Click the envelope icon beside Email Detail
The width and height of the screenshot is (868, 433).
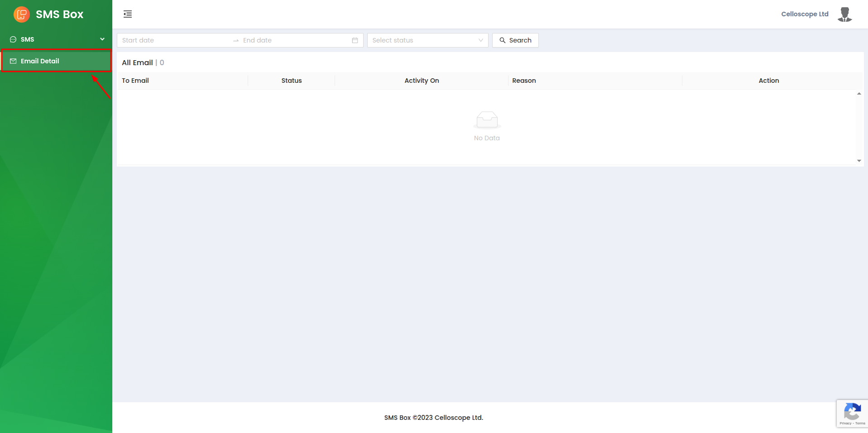pos(13,61)
